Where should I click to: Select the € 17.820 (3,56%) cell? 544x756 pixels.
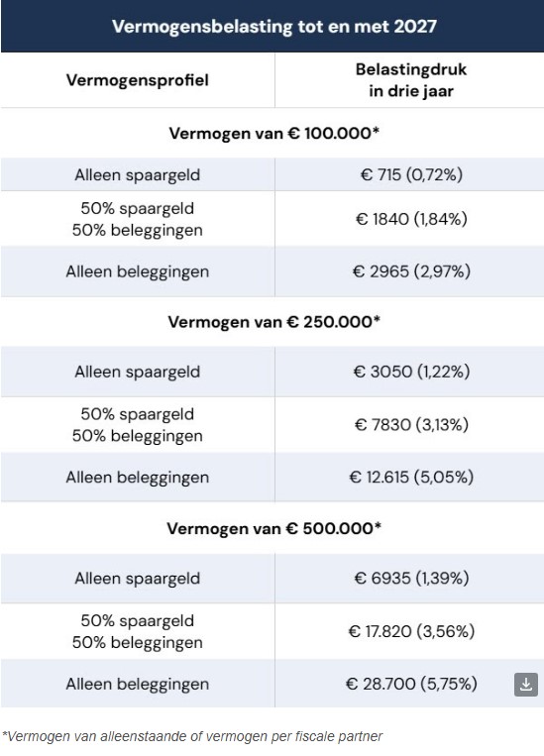411,631
